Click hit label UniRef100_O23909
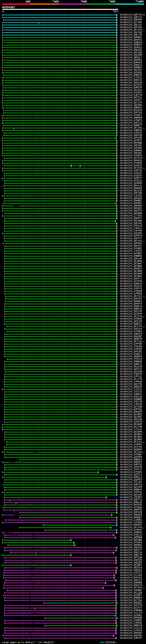 point(131,314)
